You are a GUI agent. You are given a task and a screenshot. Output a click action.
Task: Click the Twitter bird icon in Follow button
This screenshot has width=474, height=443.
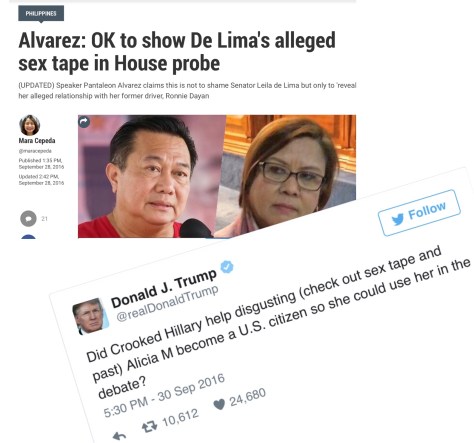pos(397,220)
